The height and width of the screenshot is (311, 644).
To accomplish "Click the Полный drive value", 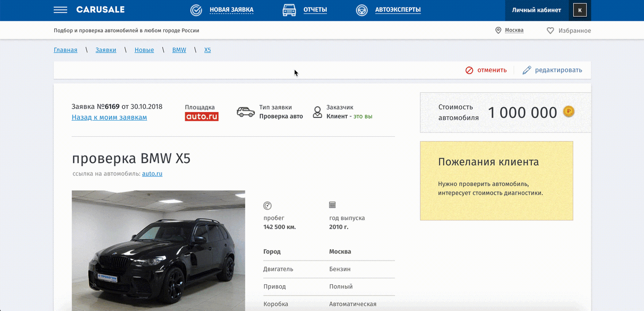I will point(341,287).
